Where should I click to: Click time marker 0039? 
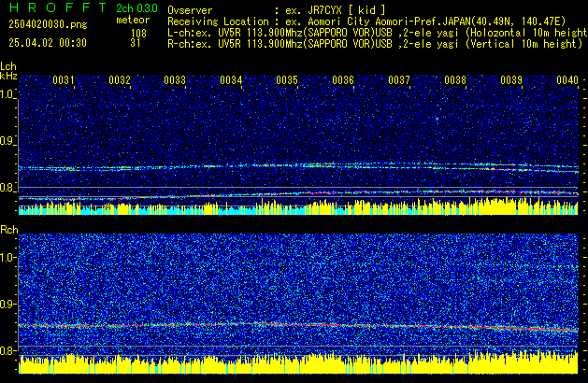click(511, 80)
